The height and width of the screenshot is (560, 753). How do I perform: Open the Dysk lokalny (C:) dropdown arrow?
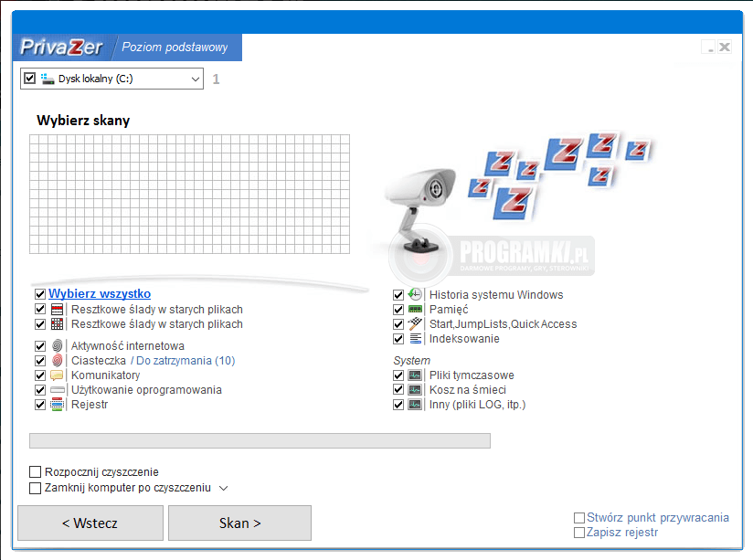pos(196,79)
